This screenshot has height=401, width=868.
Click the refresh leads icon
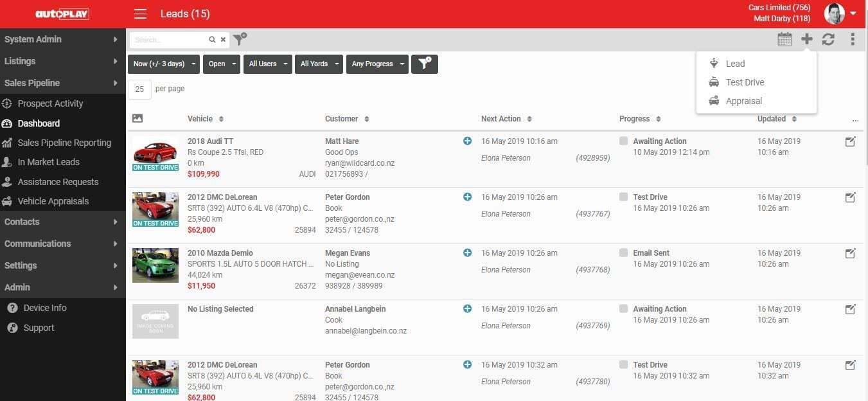pos(828,39)
